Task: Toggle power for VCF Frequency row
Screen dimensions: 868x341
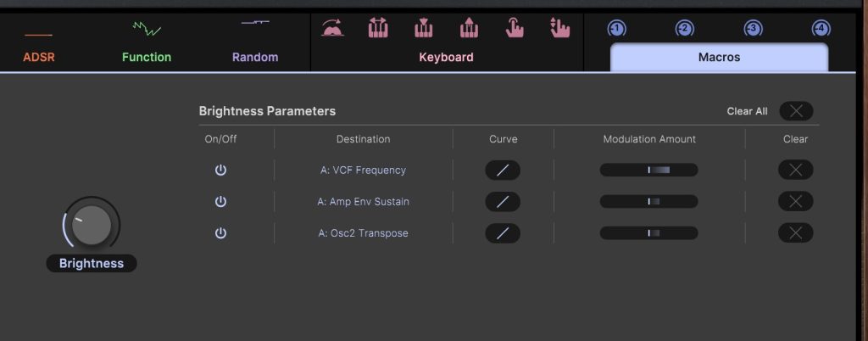Action: [x=220, y=170]
